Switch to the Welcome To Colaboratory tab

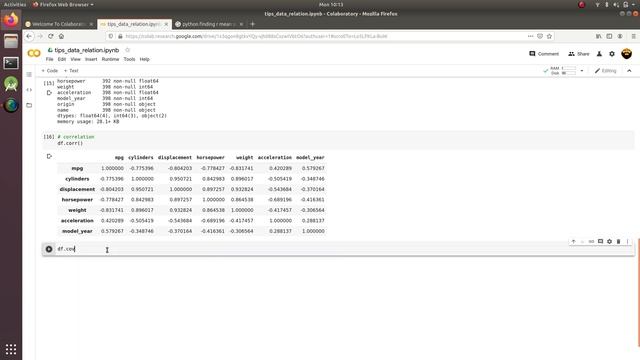tap(57, 24)
